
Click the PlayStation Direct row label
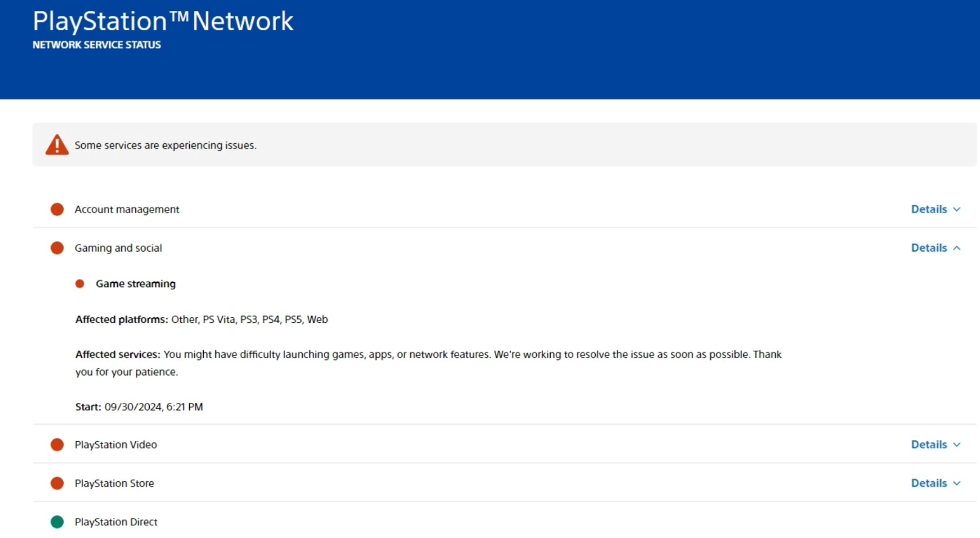pyautogui.click(x=116, y=522)
